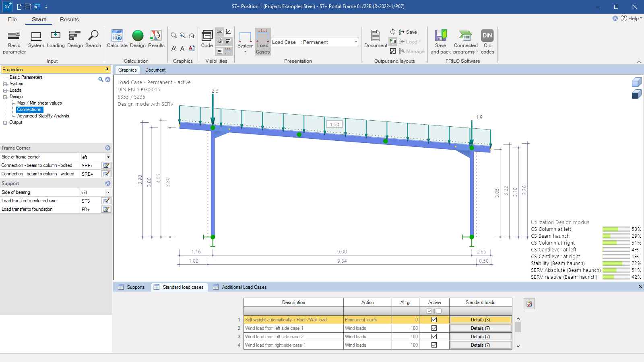644x362 pixels.
Task: Click the Code visibility icon
Action: (x=207, y=39)
